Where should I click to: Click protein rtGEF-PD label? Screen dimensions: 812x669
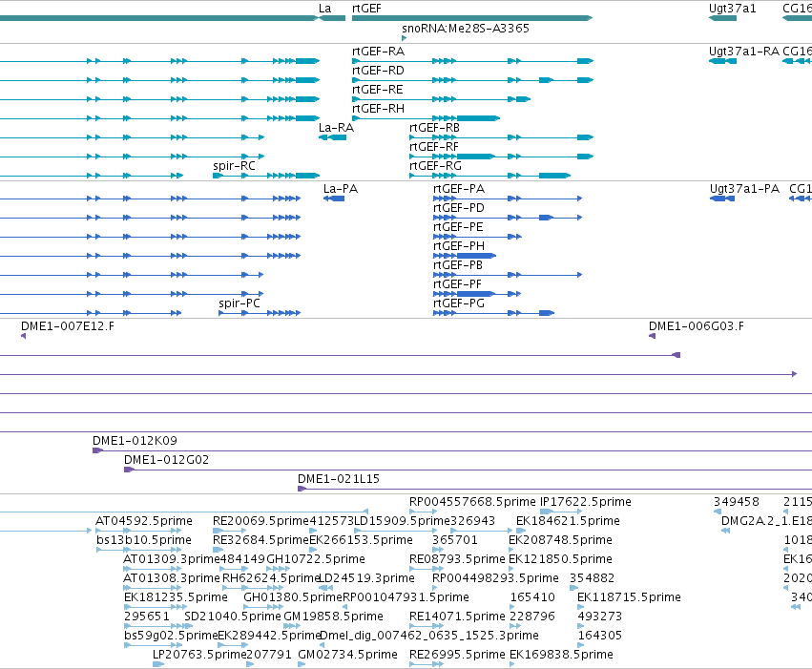tap(459, 208)
